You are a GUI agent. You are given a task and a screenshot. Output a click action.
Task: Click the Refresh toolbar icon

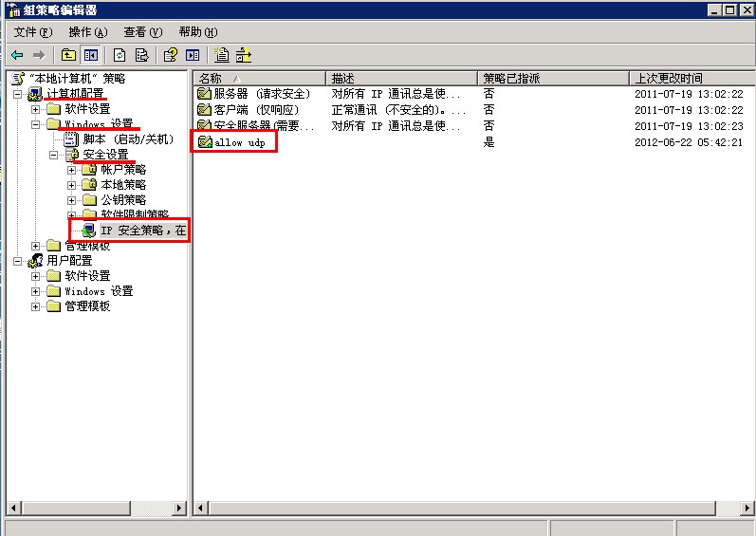click(120, 55)
